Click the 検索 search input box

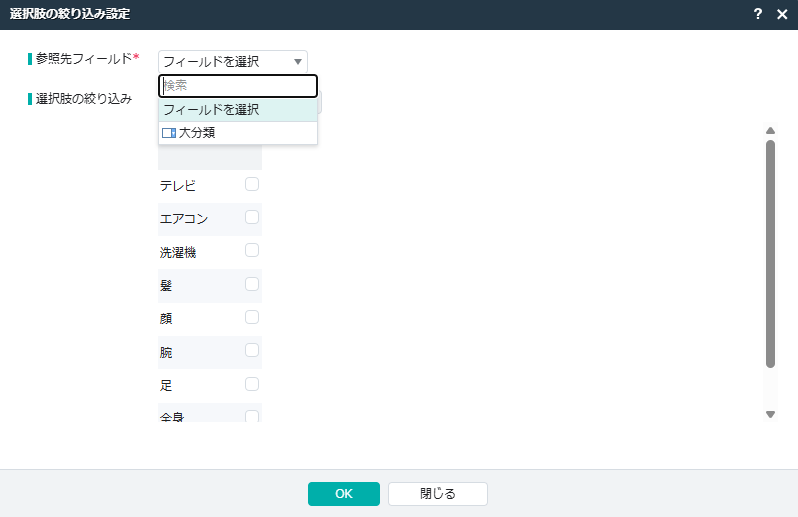[237, 86]
